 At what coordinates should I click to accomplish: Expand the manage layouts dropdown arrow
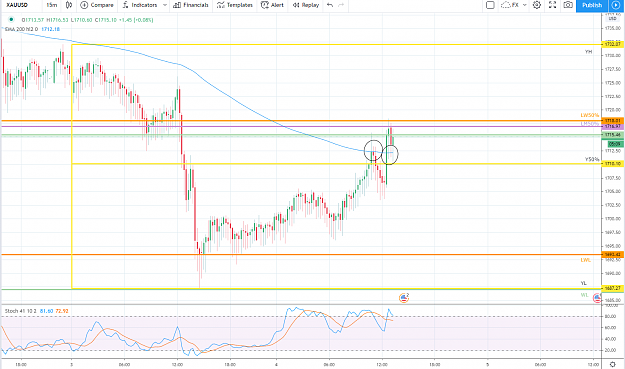[525, 5]
